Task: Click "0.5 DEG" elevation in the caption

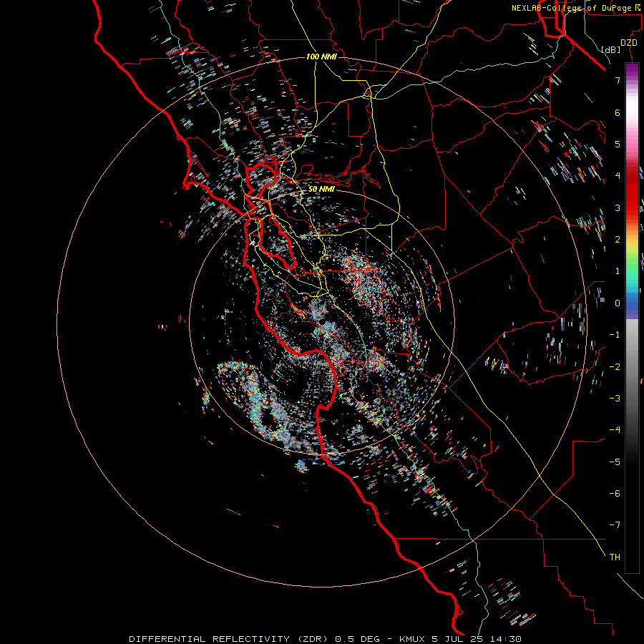Action: pos(358,639)
